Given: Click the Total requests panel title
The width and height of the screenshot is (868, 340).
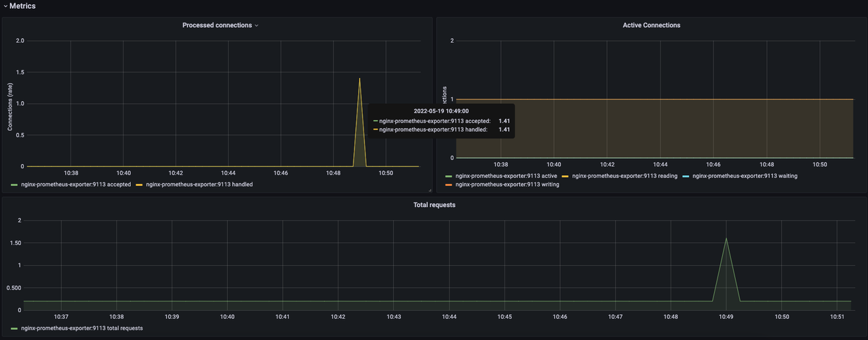Looking at the screenshot, I should pos(434,204).
